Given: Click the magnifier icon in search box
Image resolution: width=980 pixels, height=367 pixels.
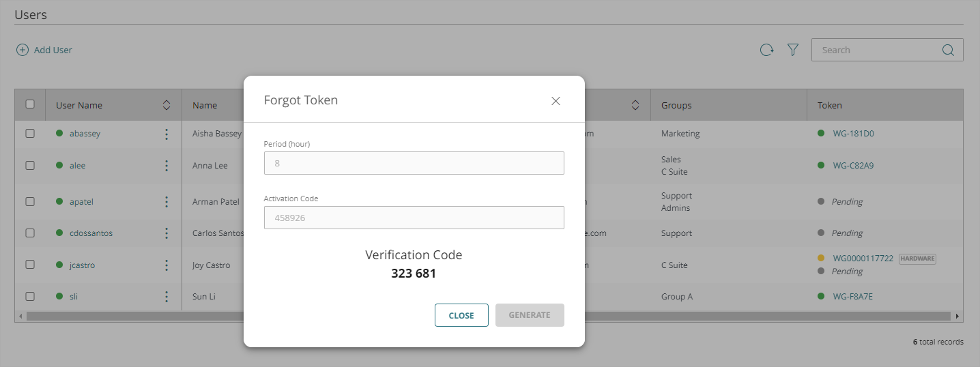Looking at the screenshot, I should coord(948,50).
